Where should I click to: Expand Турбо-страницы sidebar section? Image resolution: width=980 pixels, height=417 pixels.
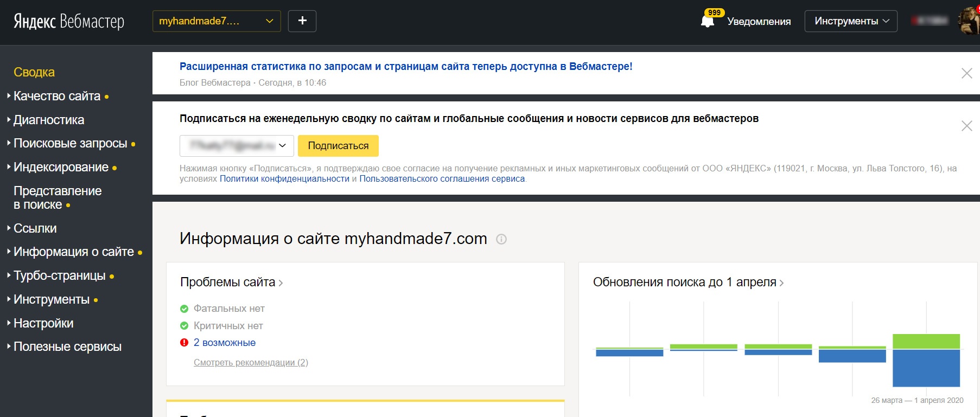click(60, 275)
